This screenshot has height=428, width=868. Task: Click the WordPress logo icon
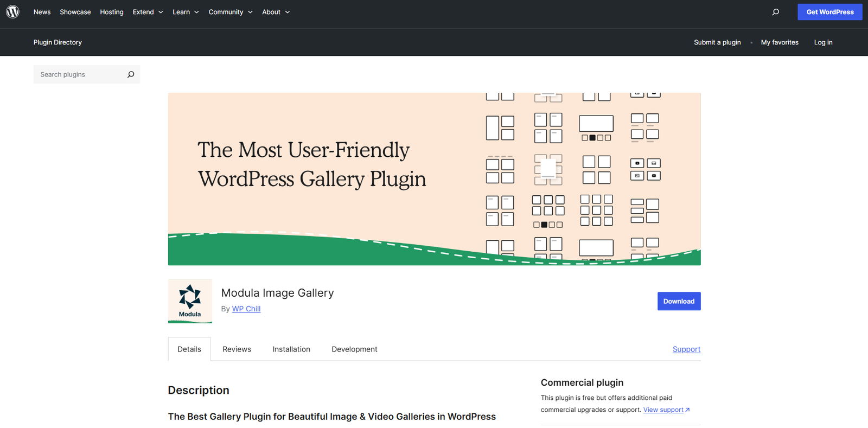pos(12,12)
